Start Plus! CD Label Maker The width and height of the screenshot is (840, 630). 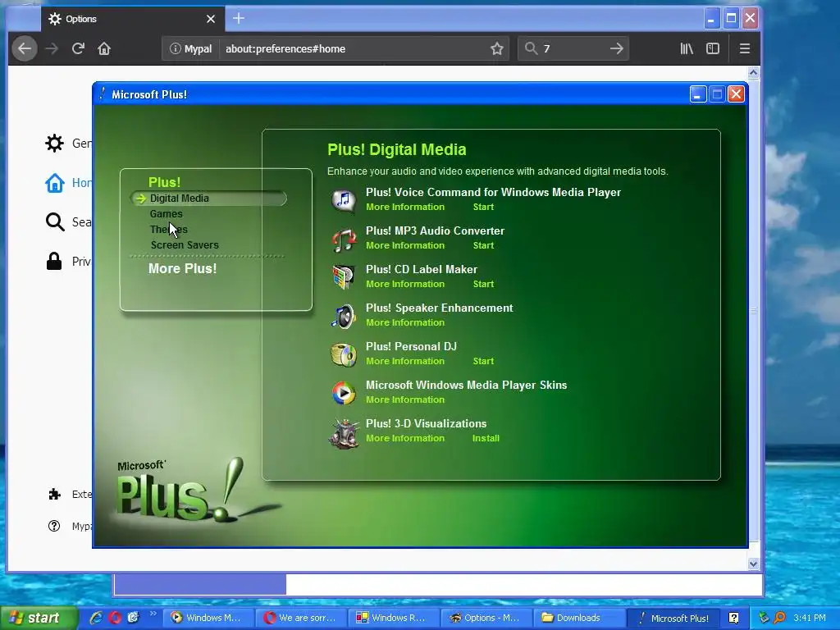pyautogui.click(x=483, y=284)
